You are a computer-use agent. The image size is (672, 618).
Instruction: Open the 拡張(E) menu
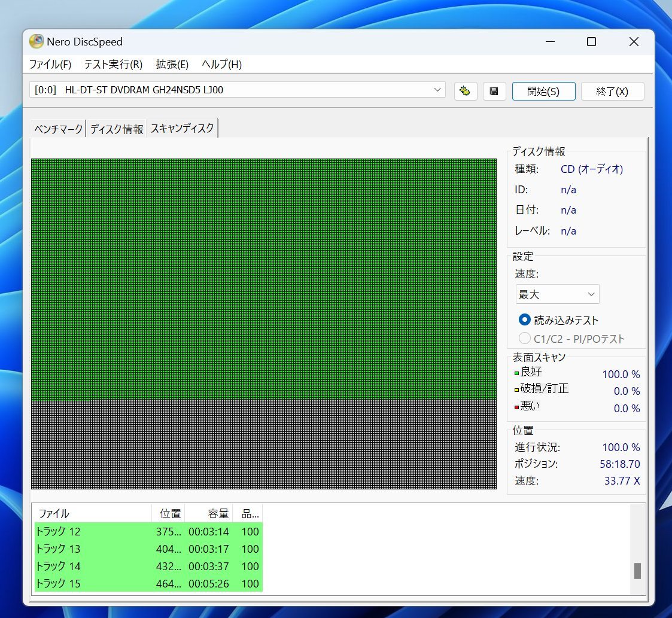[x=172, y=64]
